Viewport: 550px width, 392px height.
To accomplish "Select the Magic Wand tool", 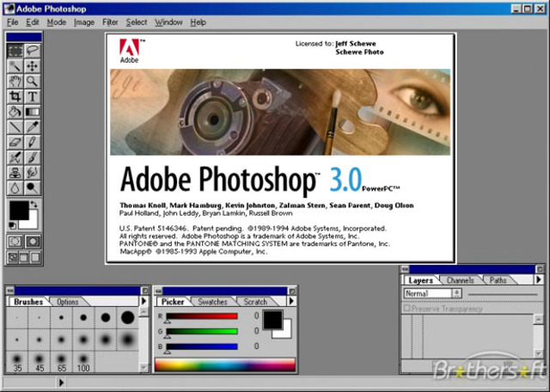I will (x=15, y=66).
